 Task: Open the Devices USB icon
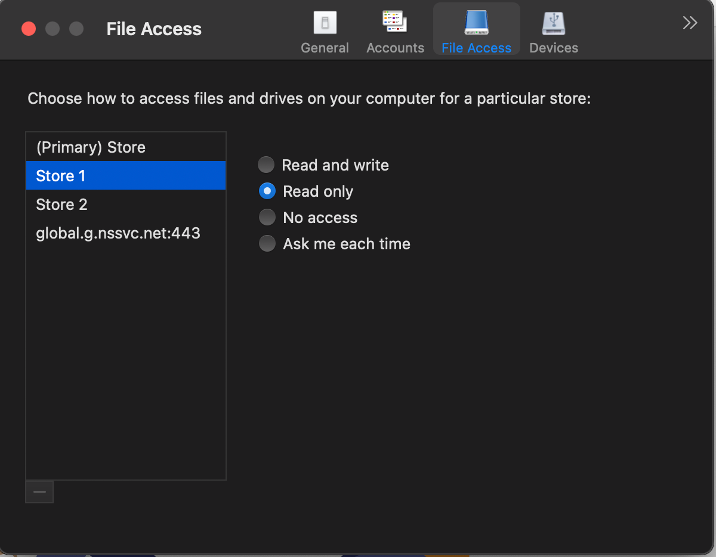tap(553, 22)
